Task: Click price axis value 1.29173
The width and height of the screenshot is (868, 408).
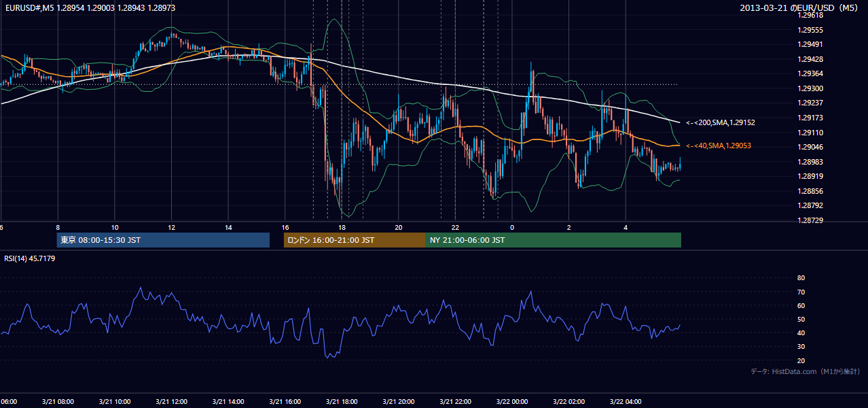Action: tap(811, 118)
